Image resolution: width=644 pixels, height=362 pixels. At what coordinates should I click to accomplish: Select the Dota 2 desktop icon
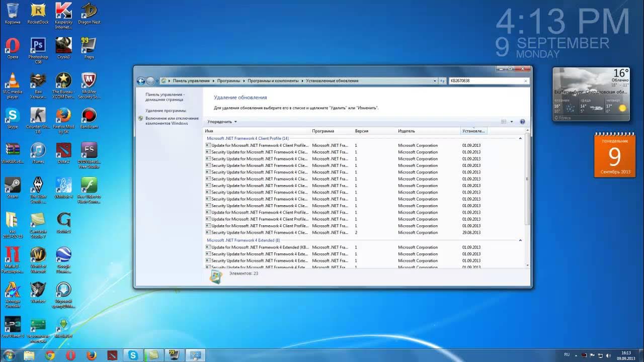click(x=63, y=153)
